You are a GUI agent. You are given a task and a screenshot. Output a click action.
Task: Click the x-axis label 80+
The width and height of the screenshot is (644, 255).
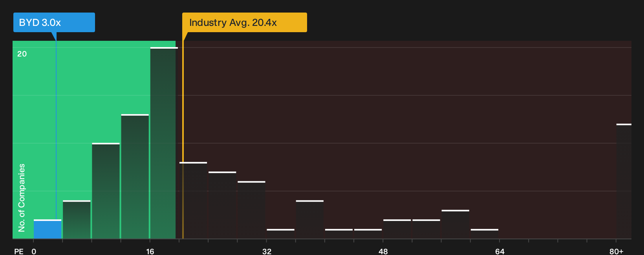(617, 251)
